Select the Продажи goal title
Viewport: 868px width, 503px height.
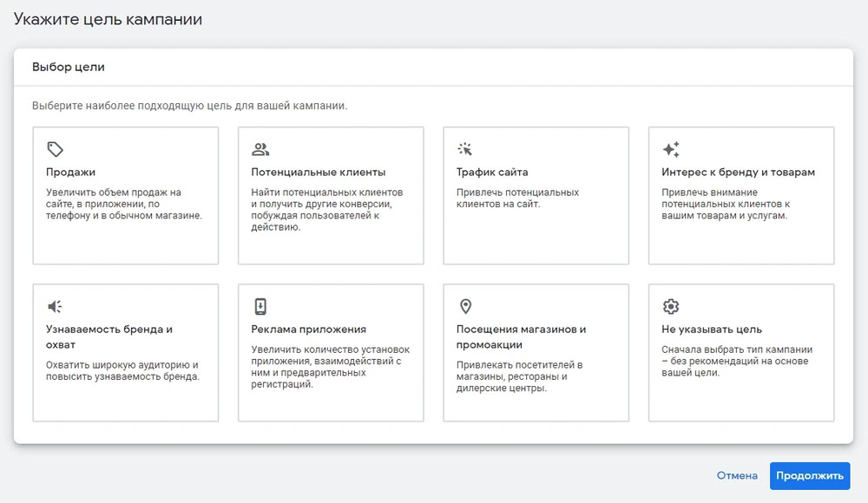click(70, 172)
